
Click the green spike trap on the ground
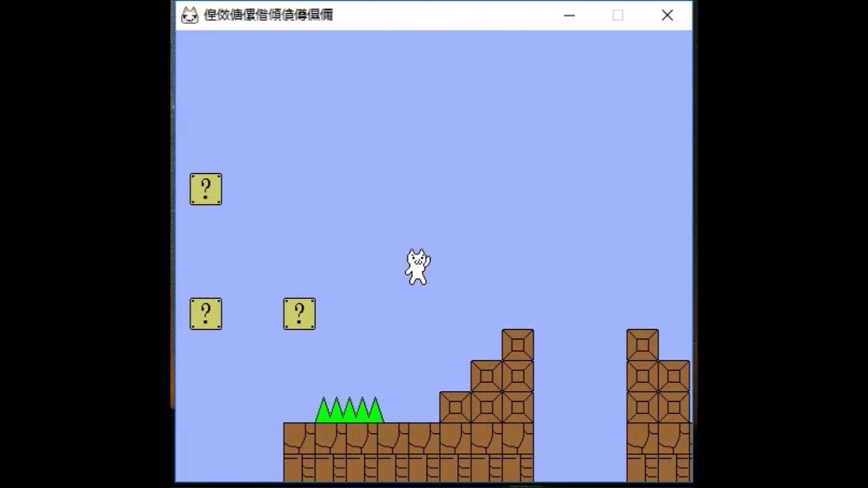click(349, 410)
